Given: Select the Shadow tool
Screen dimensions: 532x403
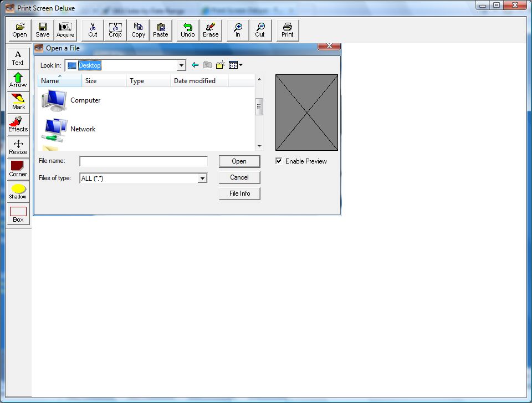Looking at the screenshot, I should point(18,192).
